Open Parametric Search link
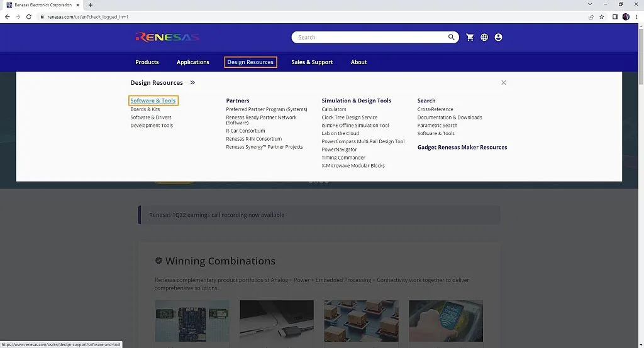The height and width of the screenshot is (348, 644). [x=438, y=126]
